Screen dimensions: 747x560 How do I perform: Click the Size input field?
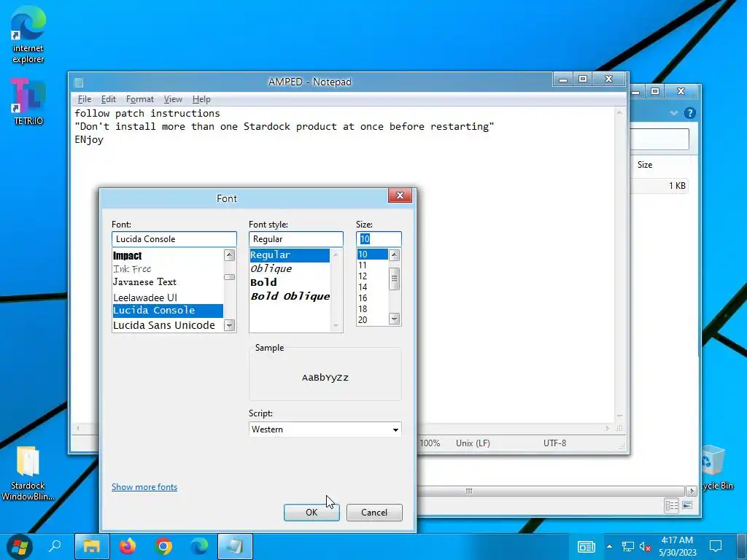tap(379, 239)
